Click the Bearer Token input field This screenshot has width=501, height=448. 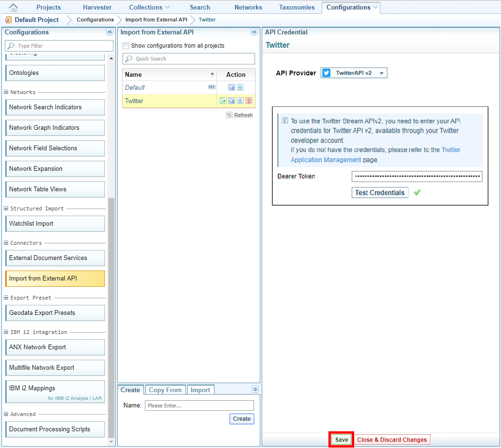417,177
